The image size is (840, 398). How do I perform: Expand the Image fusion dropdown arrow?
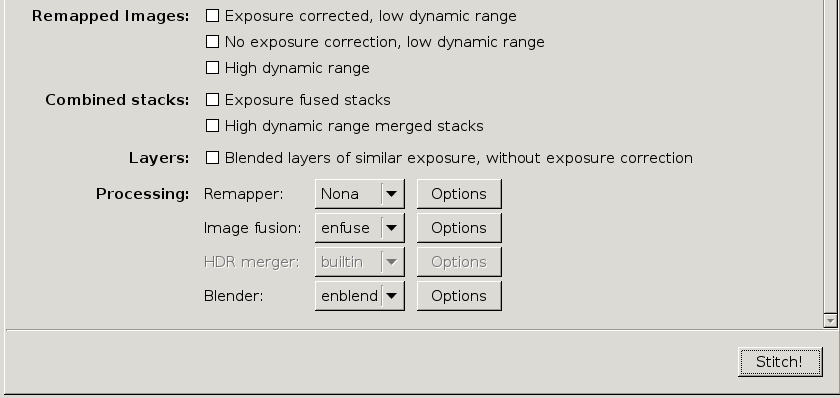[392, 228]
